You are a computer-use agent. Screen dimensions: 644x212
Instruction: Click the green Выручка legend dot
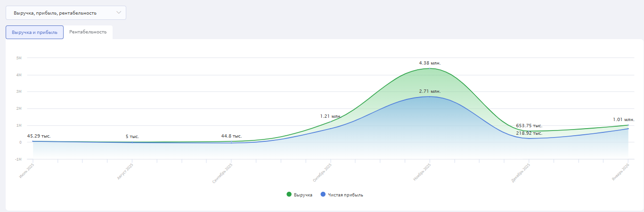289,195
